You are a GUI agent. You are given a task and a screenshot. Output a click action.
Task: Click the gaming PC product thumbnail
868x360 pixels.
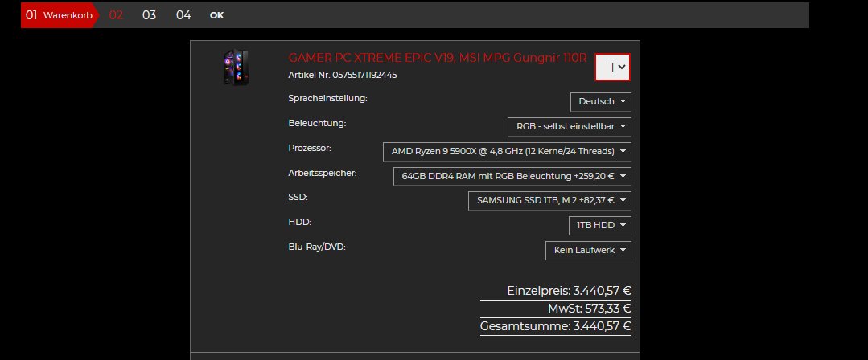pyautogui.click(x=236, y=67)
